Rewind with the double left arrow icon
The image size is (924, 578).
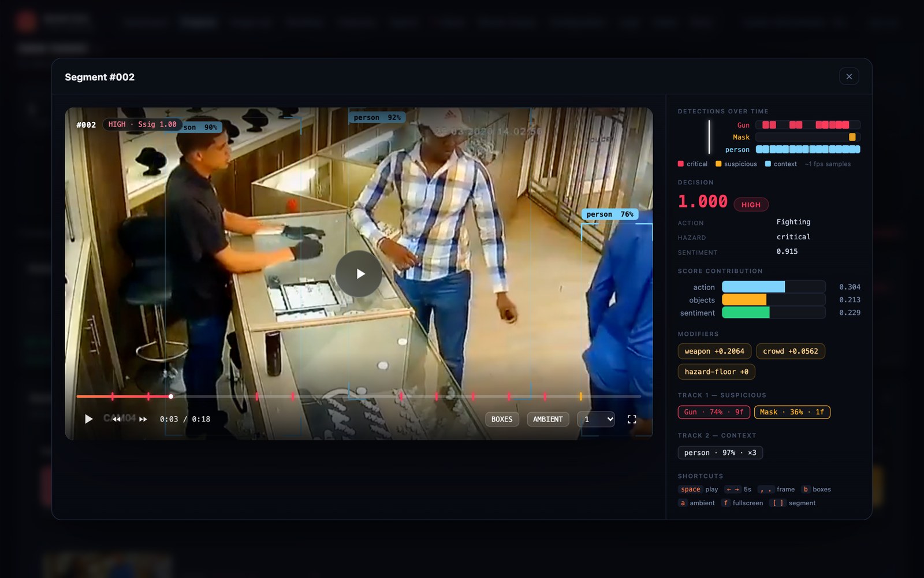(117, 419)
